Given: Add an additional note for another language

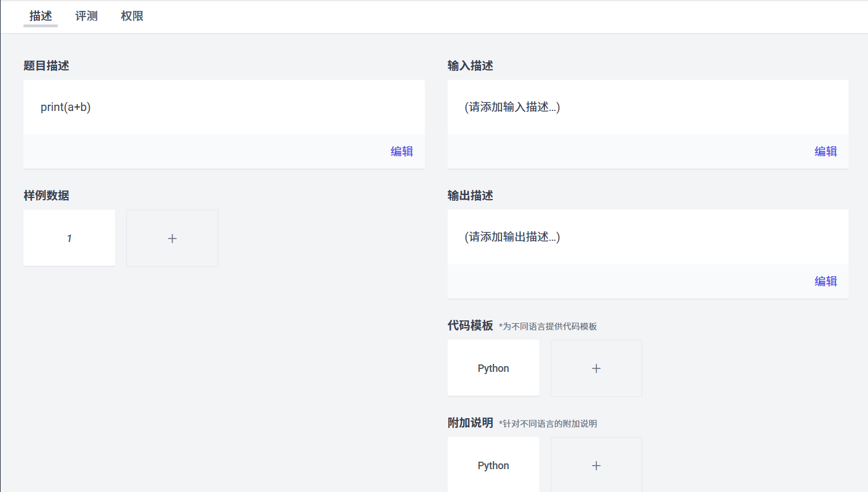Looking at the screenshot, I should pos(596,466).
